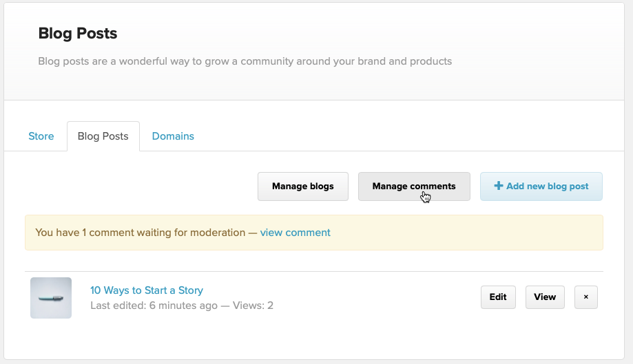Viewport: 633px width, 364px height.
Task: Select the Blog Posts tab
Action: click(x=103, y=136)
